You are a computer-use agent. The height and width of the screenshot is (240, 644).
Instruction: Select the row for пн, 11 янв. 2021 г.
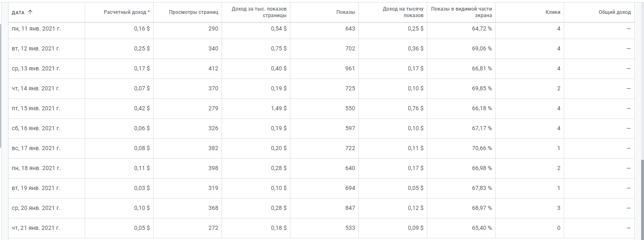321,29
